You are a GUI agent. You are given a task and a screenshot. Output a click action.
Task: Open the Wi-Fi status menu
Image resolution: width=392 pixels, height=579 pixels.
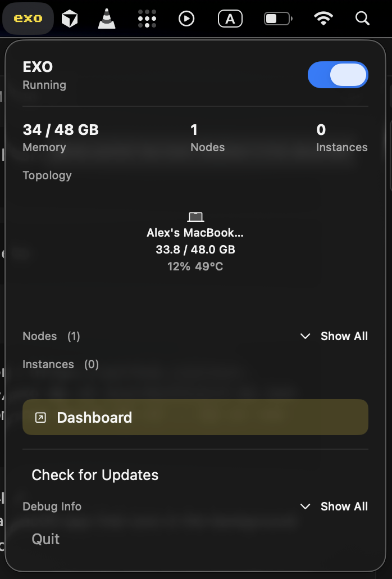324,18
